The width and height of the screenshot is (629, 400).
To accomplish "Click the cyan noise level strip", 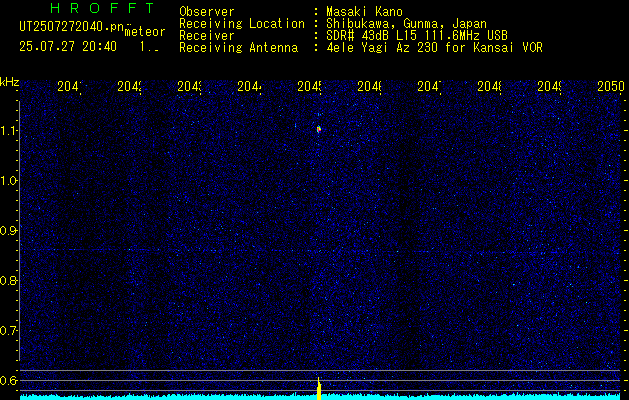I will [x=320, y=397].
